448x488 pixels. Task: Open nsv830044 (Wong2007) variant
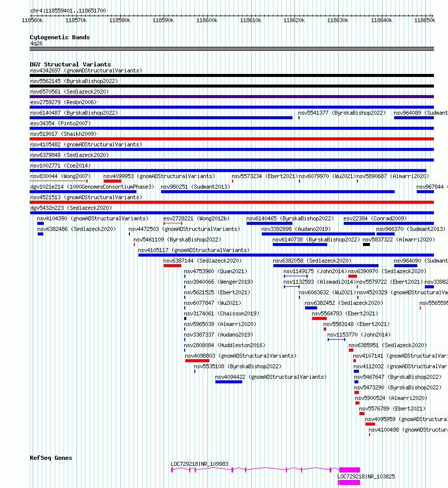point(60,177)
